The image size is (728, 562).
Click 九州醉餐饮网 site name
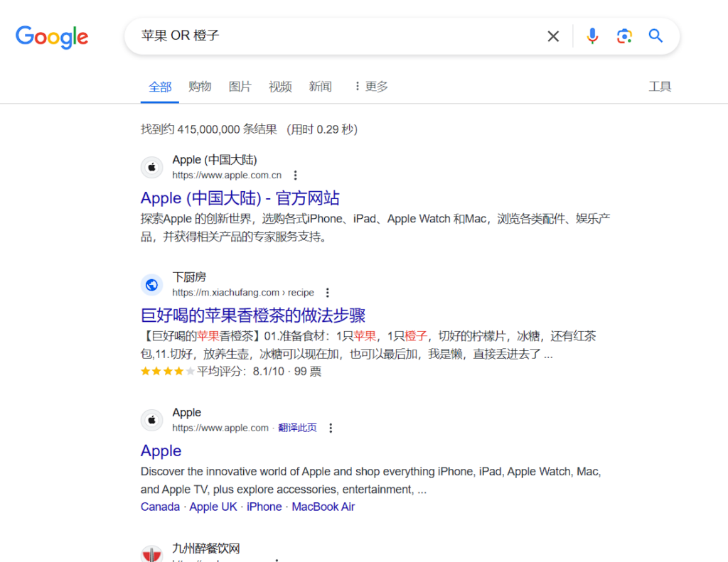[x=206, y=549]
